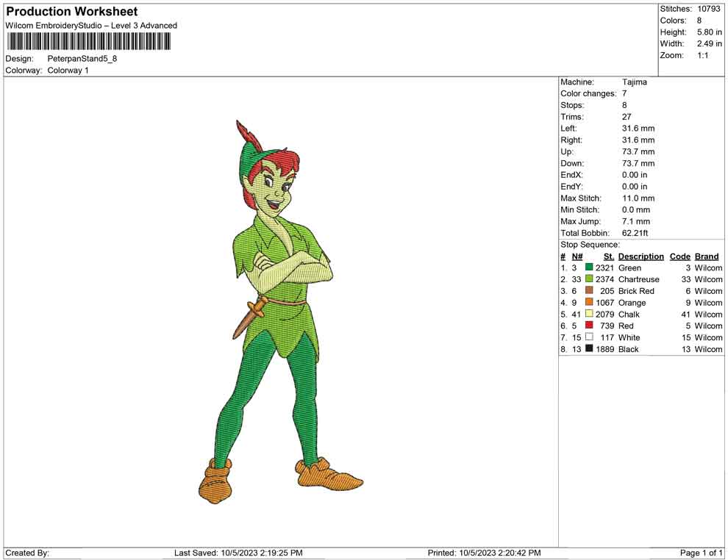This screenshot has height=560, width=728.
Task: Click the stitch count '2321' for Green
Action: coord(604,268)
